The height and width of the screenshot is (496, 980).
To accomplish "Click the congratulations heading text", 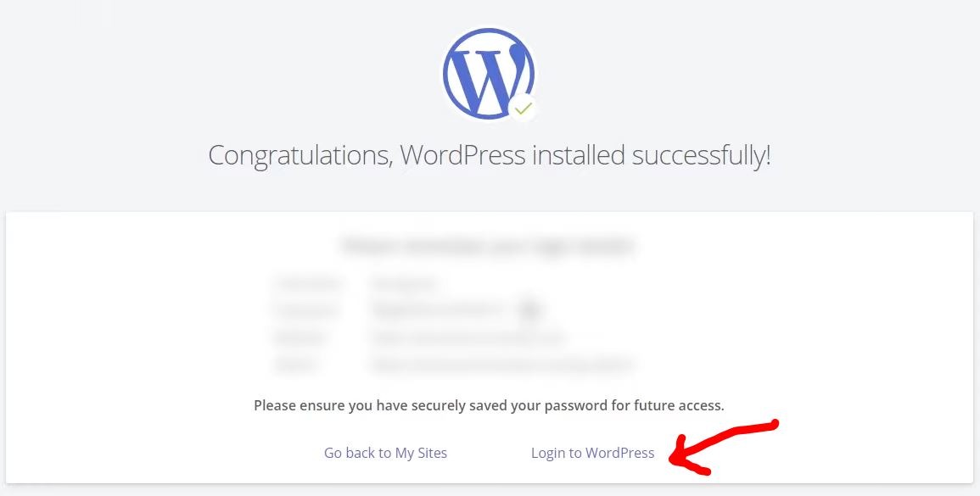I will click(x=490, y=155).
